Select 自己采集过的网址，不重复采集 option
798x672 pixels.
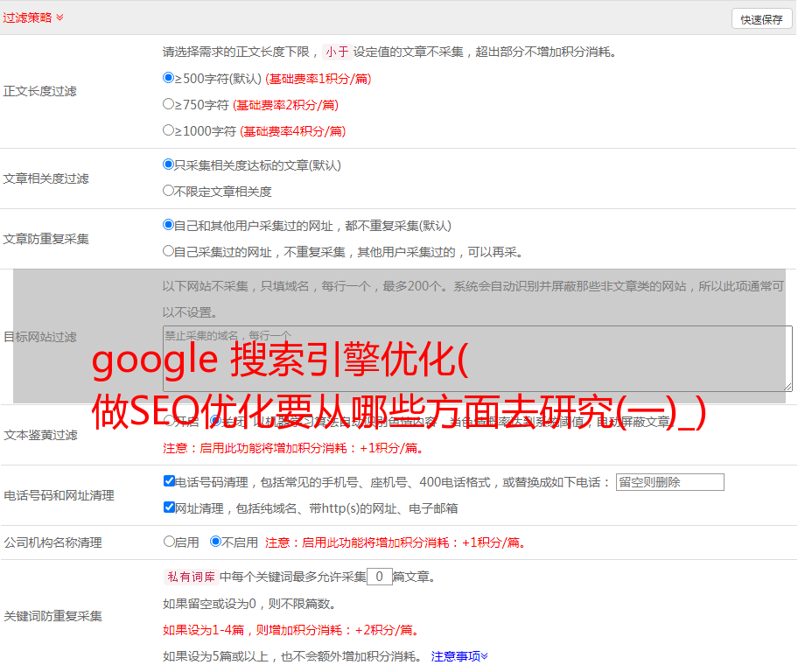tap(168, 251)
